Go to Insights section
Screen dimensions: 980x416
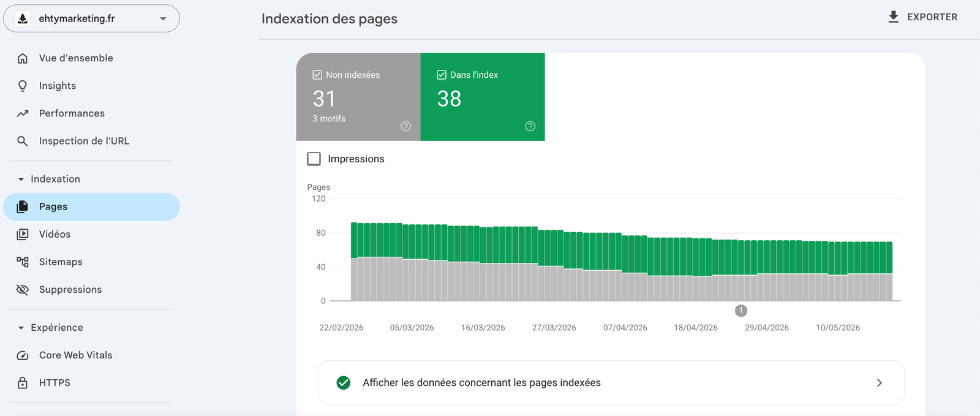91,86
